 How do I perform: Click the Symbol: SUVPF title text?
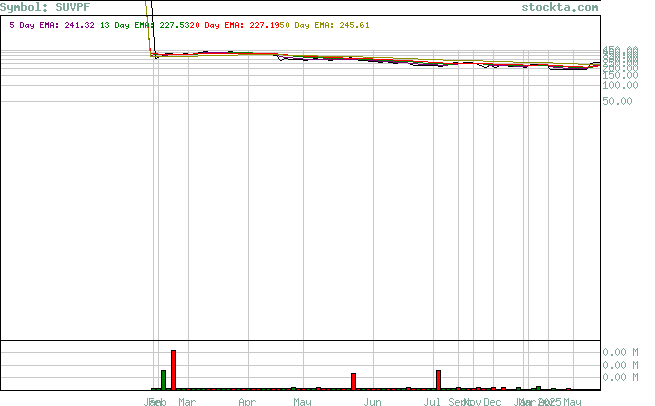(x=45, y=7)
